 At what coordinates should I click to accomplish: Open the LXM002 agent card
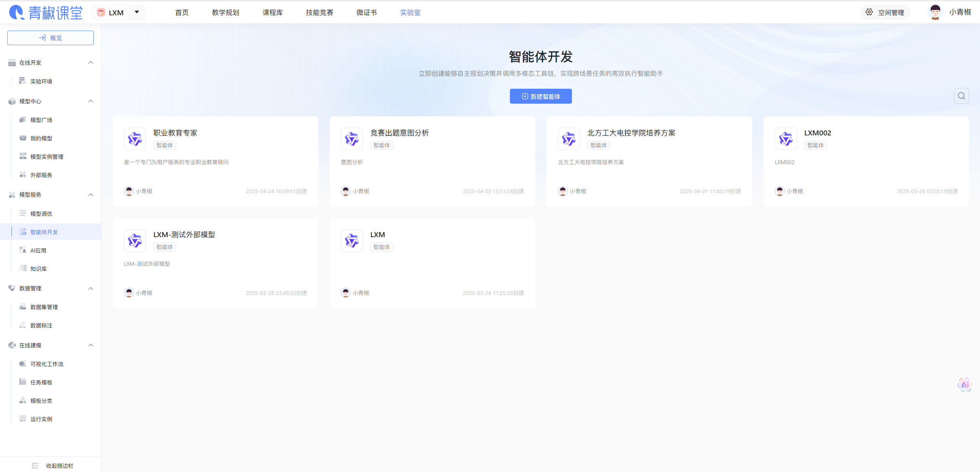(866, 161)
